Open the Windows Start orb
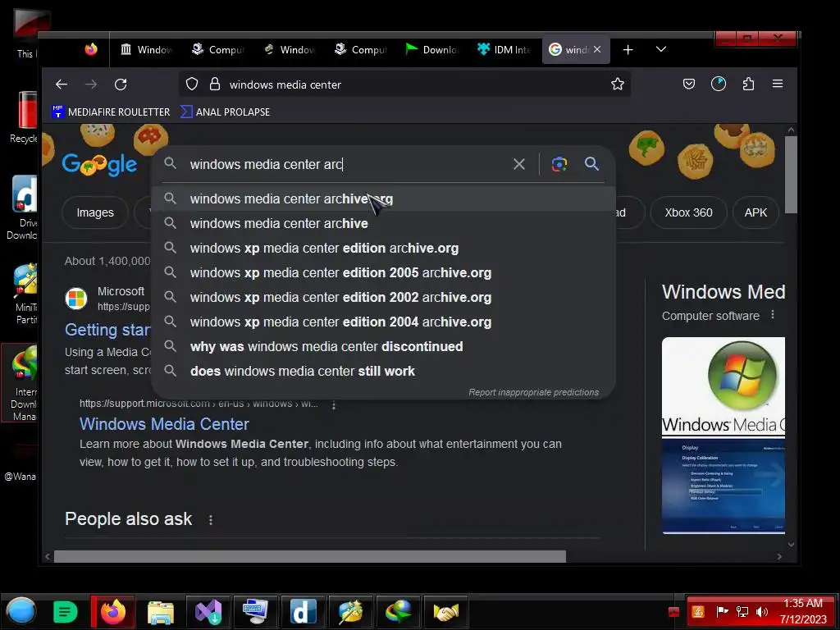The width and height of the screenshot is (840, 630). tap(21, 611)
